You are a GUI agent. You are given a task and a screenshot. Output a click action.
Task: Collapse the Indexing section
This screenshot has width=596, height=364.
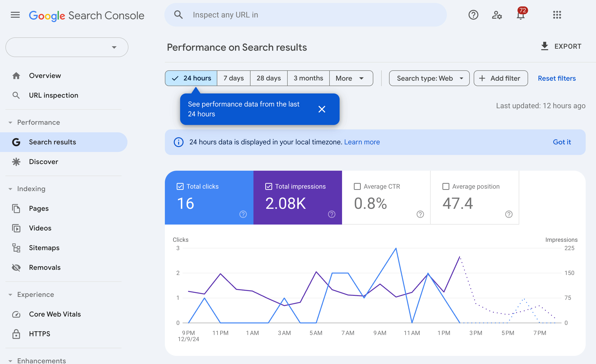click(10, 189)
